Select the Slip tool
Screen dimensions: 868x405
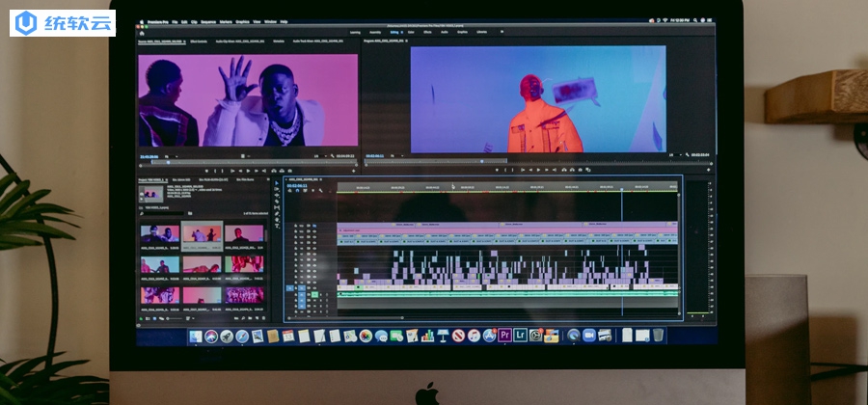tap(277, 207)
